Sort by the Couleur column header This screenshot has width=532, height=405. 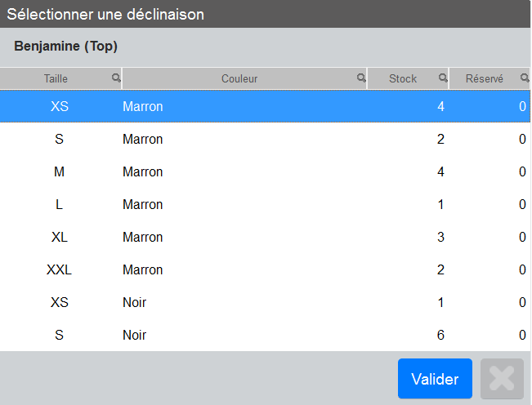click(239, 78)
